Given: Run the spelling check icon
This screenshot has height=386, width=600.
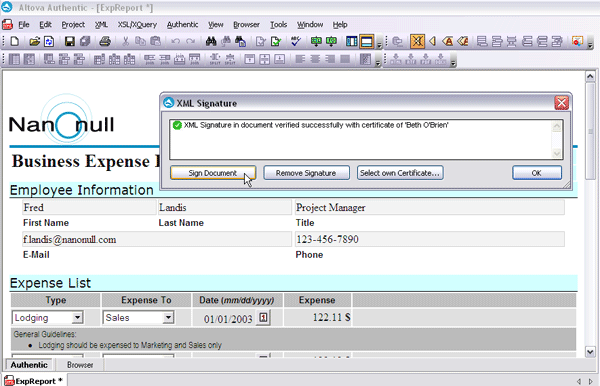Looking at the screenshot, I should tap(295, 41).
